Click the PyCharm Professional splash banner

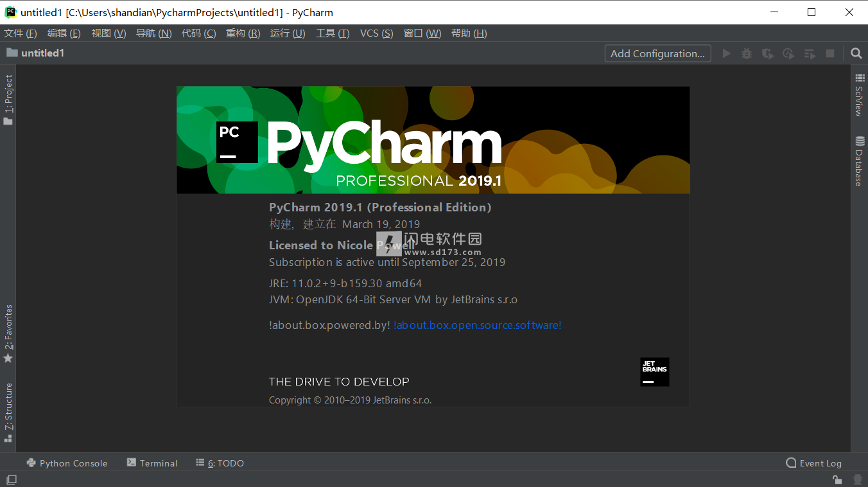pos(433,140)
